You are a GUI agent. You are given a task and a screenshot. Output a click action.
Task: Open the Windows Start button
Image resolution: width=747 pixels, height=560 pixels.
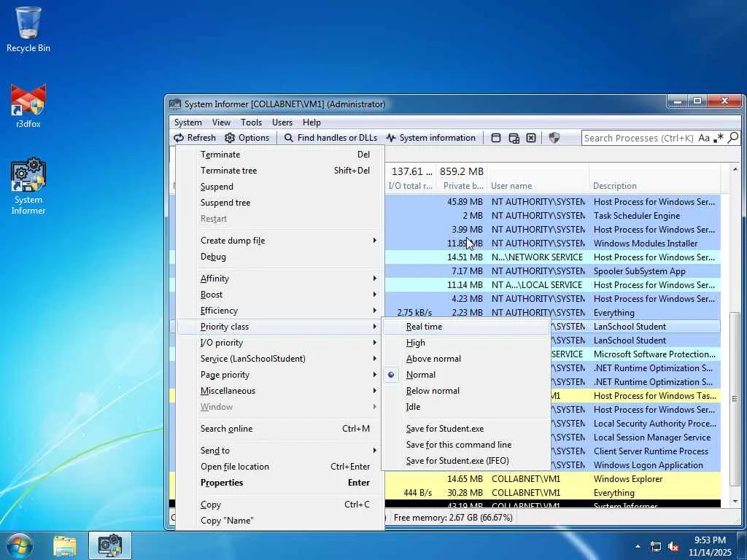tap(20, 545)
